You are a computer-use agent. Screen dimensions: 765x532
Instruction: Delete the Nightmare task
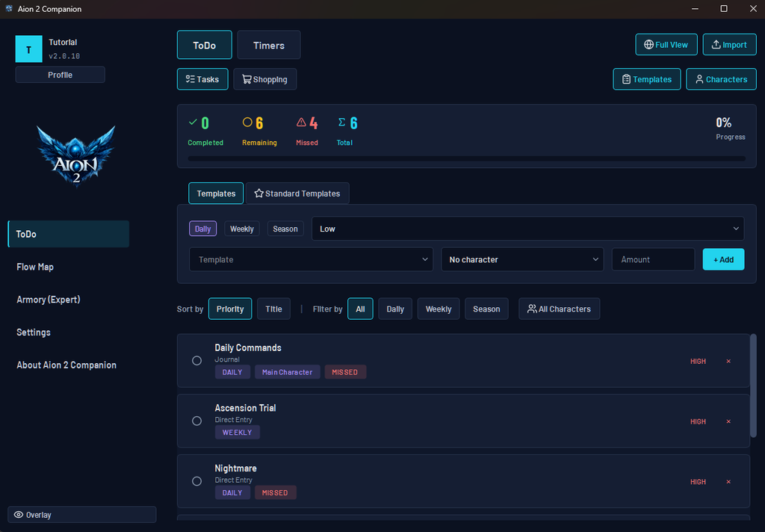(728, 482)
